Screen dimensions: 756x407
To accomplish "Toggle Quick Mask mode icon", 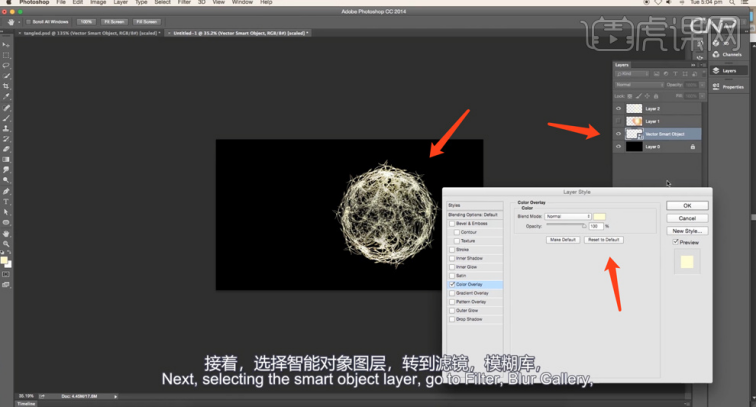I will [6, 274].
